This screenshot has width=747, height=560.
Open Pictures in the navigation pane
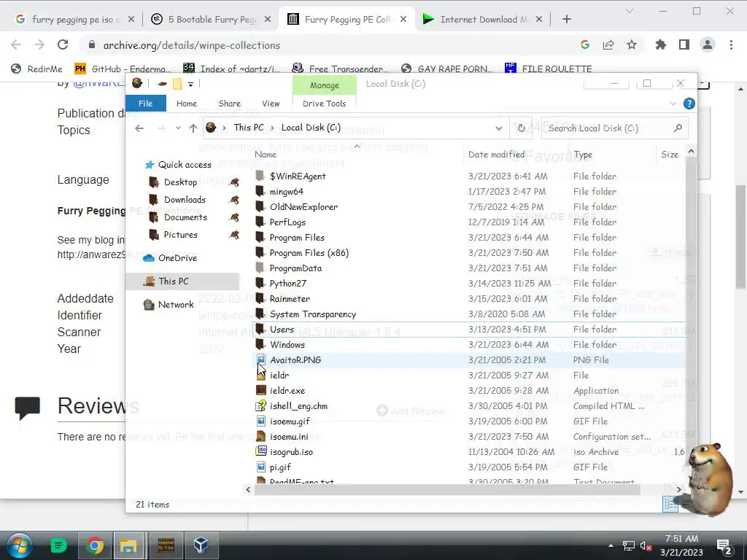(x=180, y=234)
